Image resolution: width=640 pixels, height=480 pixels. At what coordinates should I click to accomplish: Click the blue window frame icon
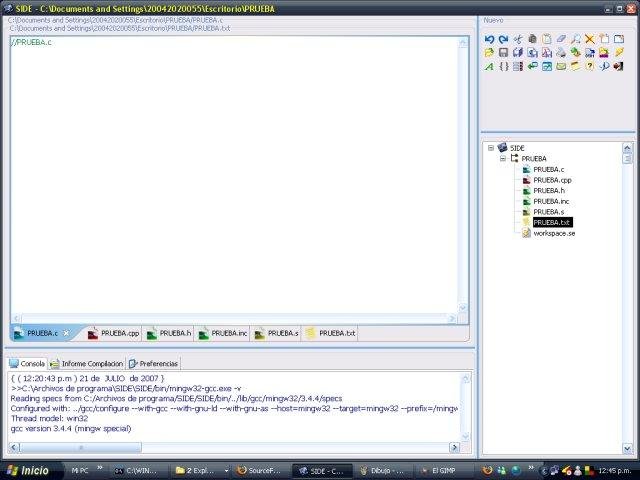click(x=619, y=39)
